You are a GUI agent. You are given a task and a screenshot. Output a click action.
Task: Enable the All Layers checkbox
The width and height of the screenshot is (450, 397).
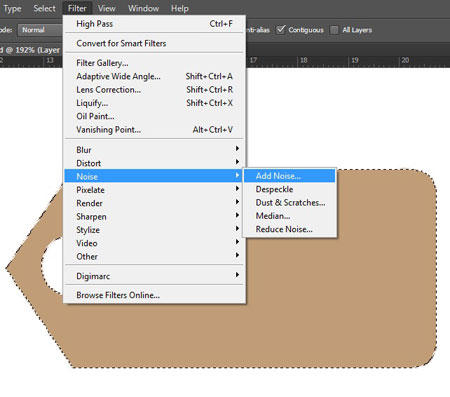[x=334, y=30]
